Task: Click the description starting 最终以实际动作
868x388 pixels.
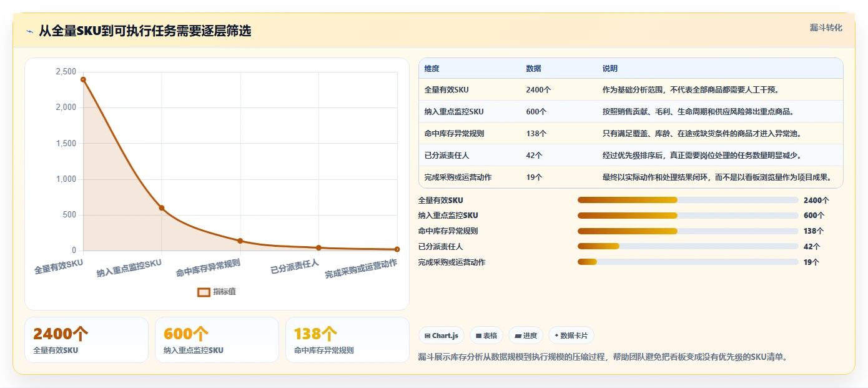Action: 717,177
